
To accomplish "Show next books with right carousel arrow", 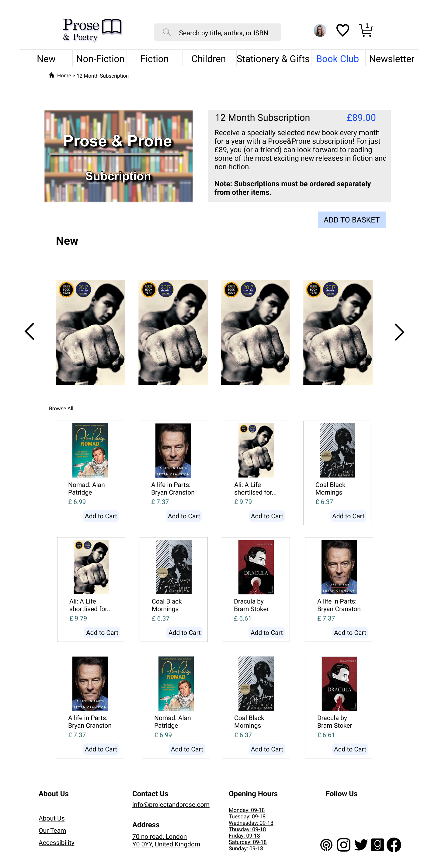I will pyautogui.click(x=399, y=332).
